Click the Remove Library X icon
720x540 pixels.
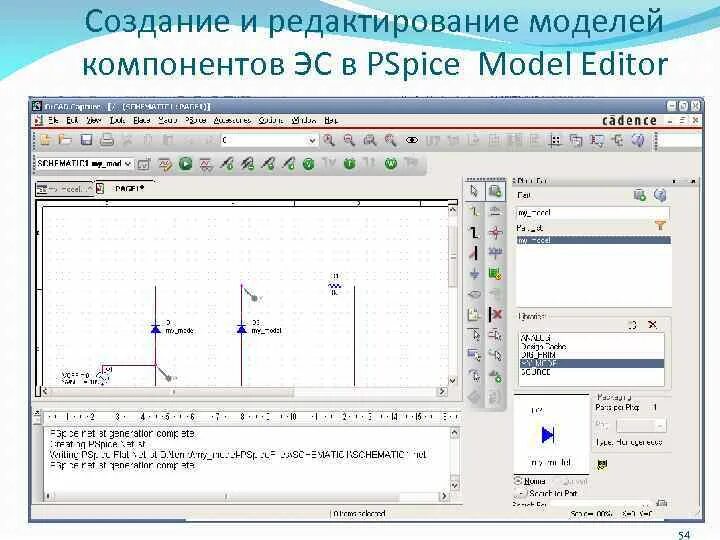652,324
